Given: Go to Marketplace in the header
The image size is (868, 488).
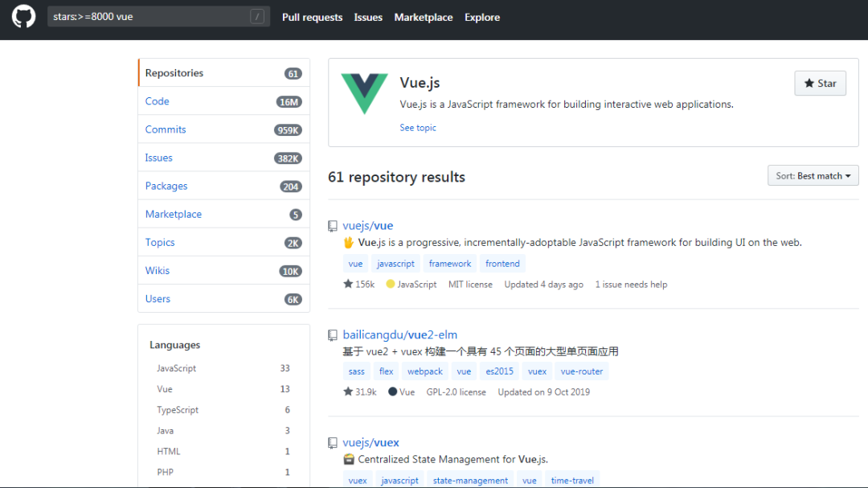Looking at the screenshot, I should pyautogui.click(x=424, y=18).
